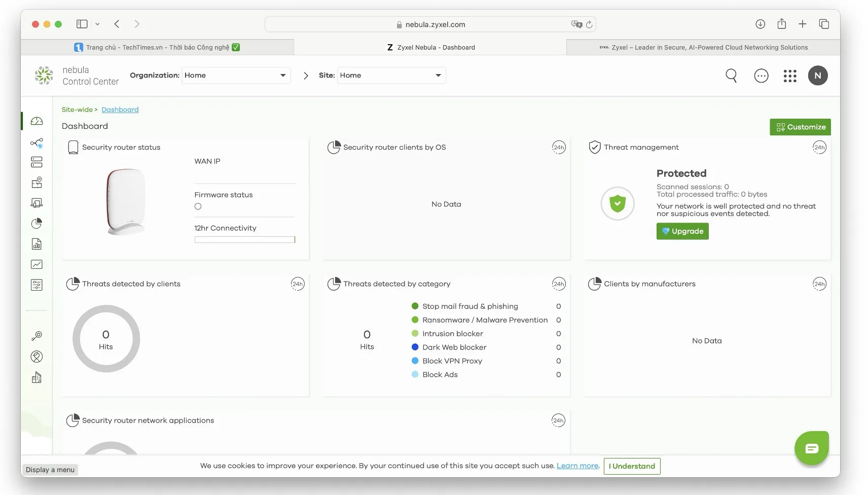Switch to the TechTimes.vn tab

tap(157, 47)
